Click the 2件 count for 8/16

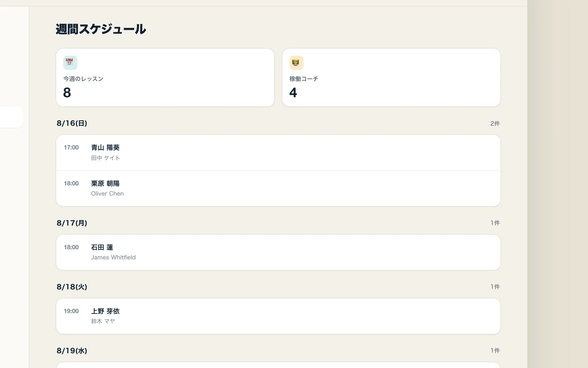click(x=495, y=124)
